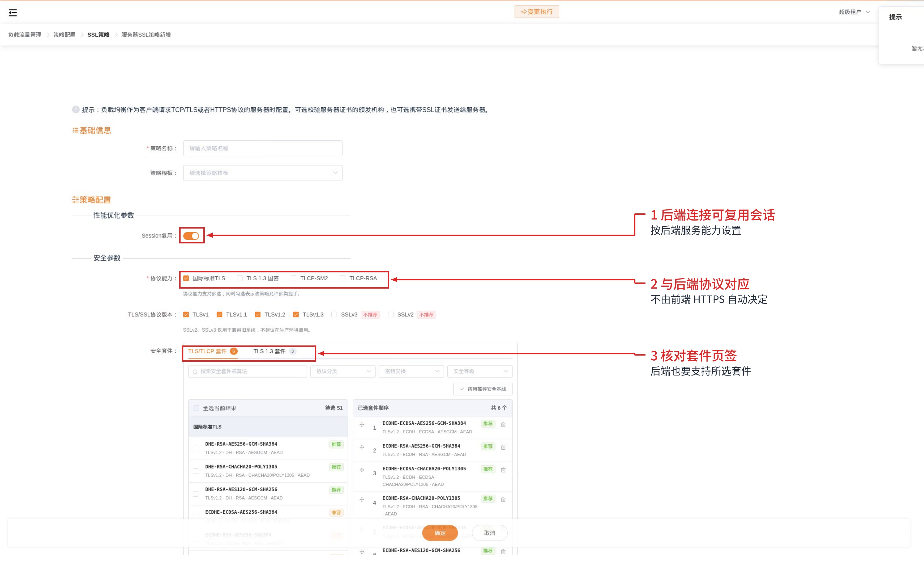The height and width of the screenshot is (574, 924).
Task: Click the info icon beside 提示 text
Action: coord(75,110)
